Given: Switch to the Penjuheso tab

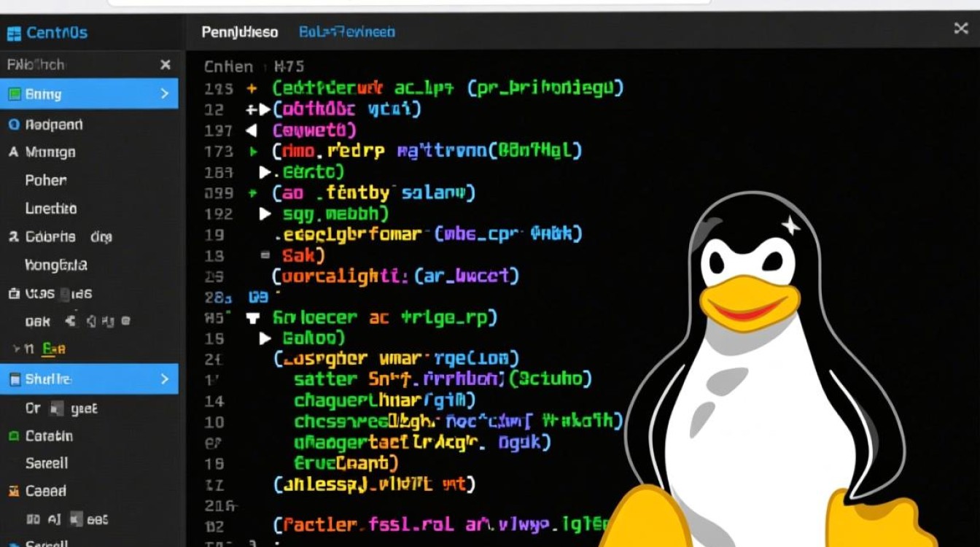Looking at the screenshot, I should 240,32.
